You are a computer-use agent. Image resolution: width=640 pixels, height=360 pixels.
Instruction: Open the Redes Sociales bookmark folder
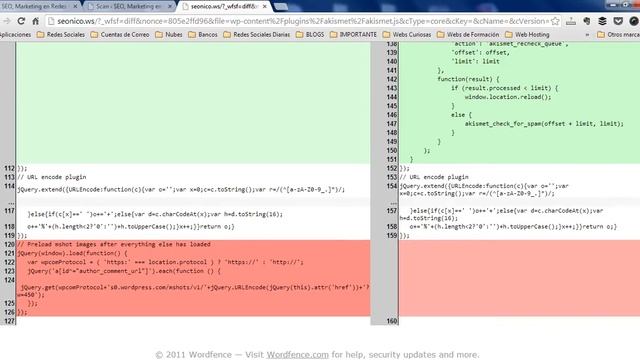pos(61,35)
